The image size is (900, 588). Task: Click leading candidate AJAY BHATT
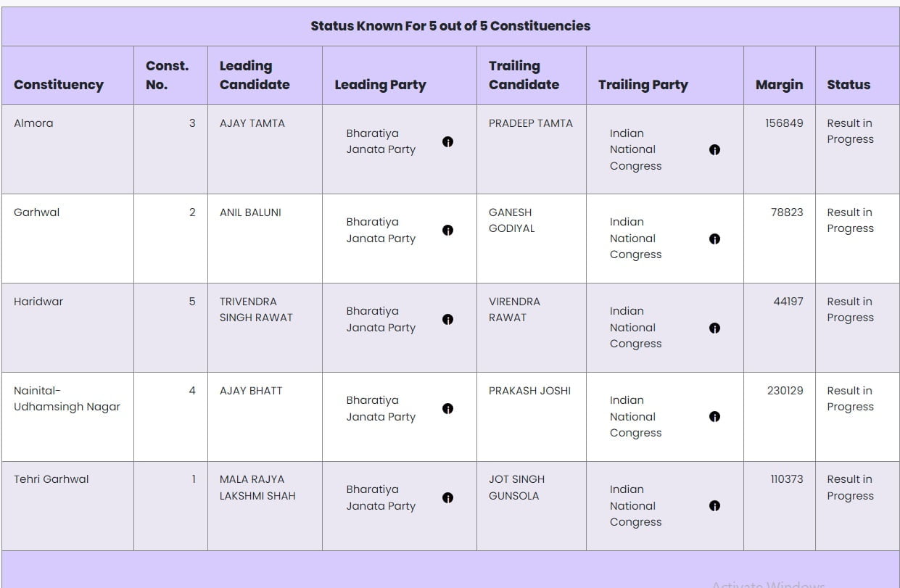(251, 391)
